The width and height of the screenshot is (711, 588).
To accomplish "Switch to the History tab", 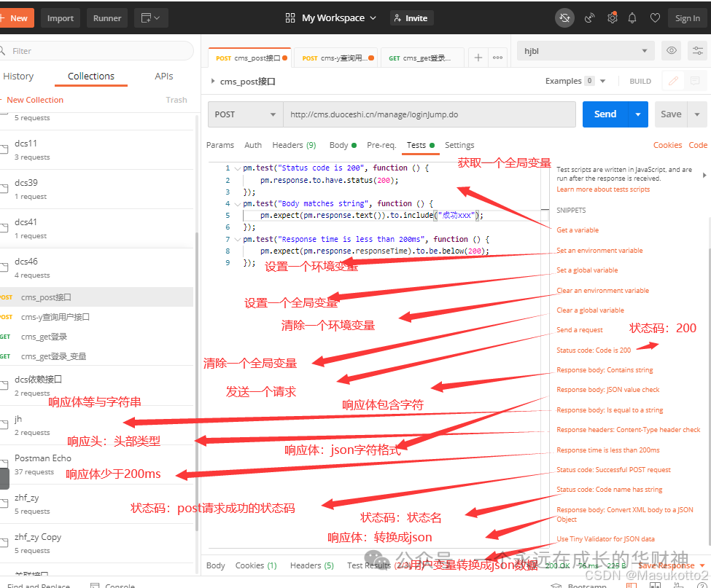I will (18, 76).
